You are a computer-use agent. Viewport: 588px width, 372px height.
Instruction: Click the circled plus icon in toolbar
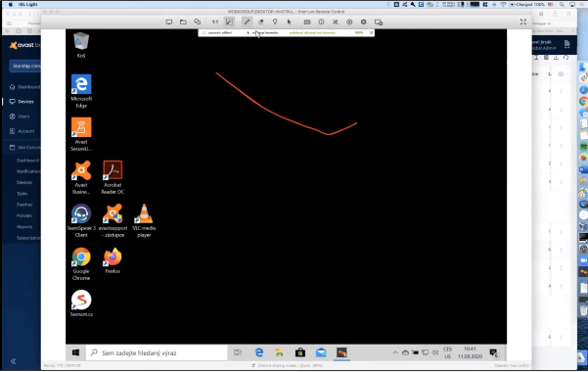click(x=349, y=23)
